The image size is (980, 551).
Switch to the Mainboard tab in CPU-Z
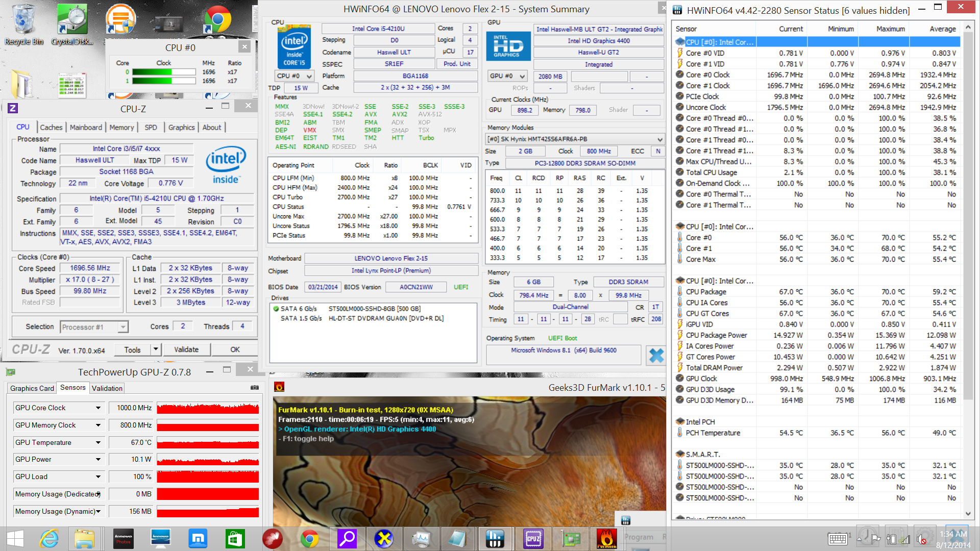tap(86, 128)
